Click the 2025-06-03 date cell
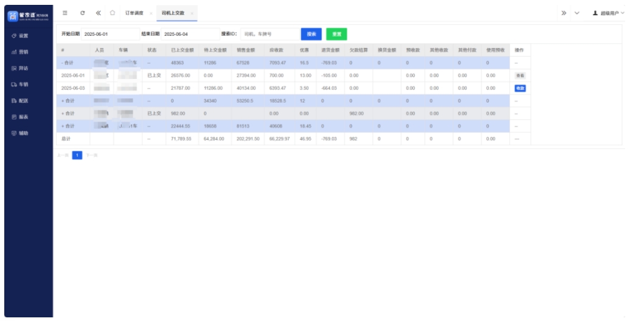Viewport: 644px width, 321px height. (73, 88)
